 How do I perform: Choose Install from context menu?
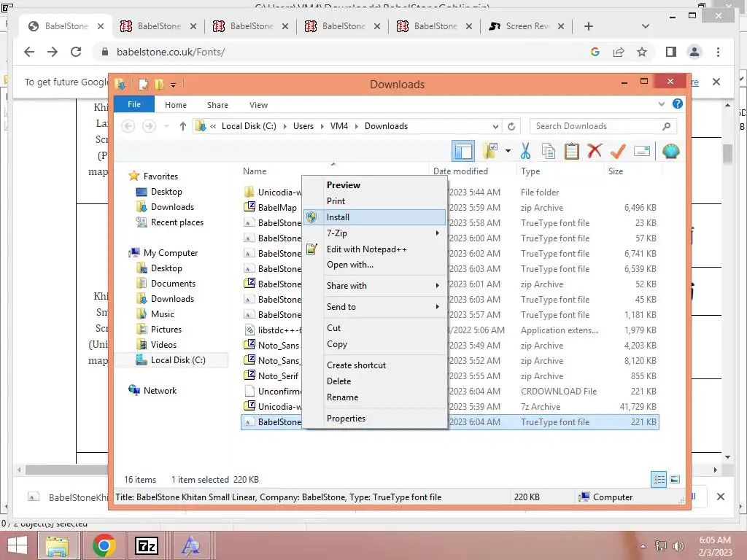[x=375, y=217]
